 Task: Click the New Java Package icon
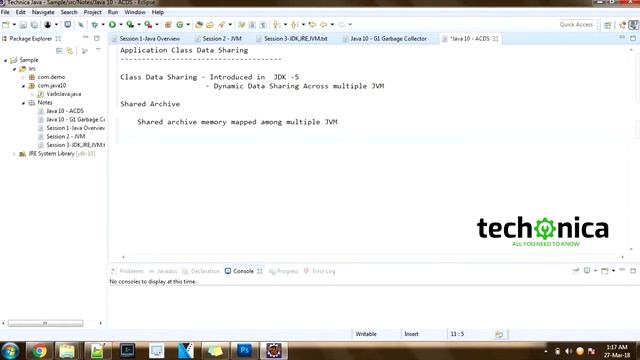pos(168,25)
